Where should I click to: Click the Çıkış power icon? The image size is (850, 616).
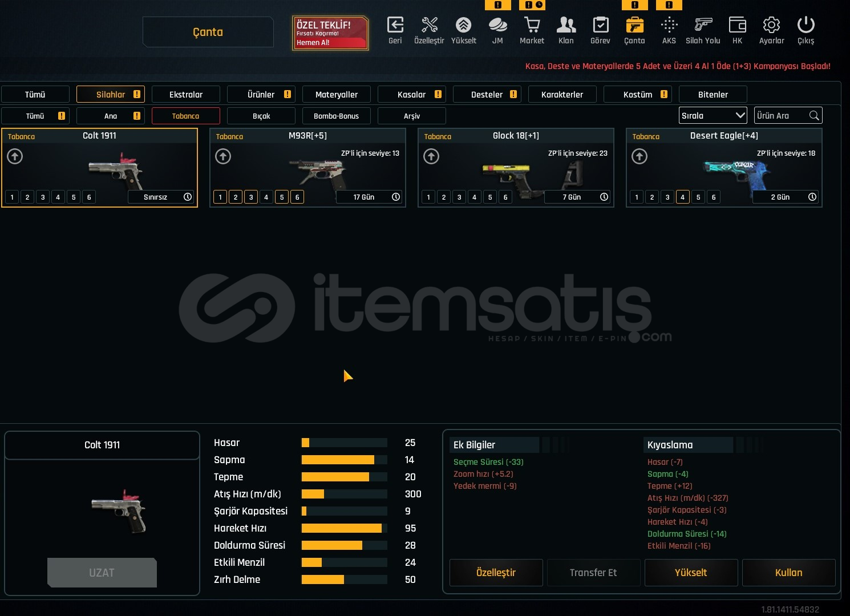point(806,26)
